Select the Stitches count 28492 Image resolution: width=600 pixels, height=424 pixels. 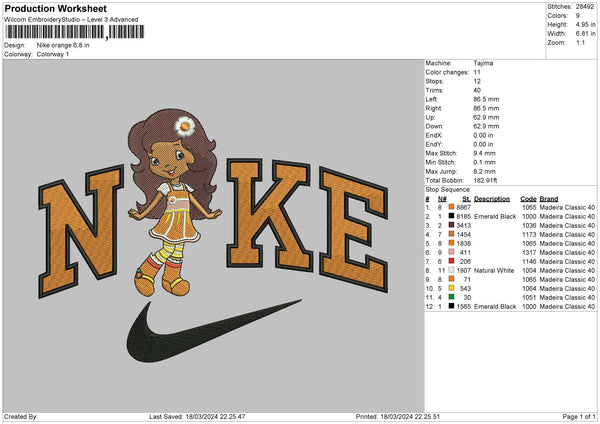coord(585,7)
